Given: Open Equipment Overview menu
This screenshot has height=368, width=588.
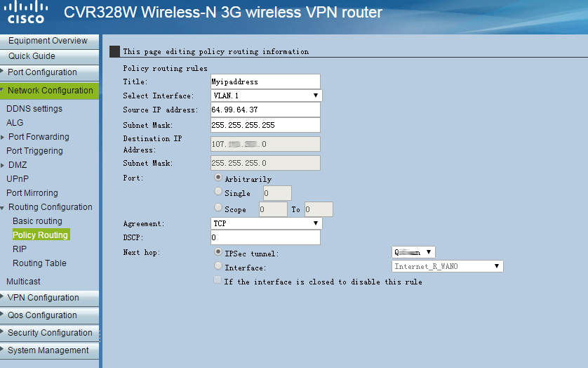Looking at the screenshot, I should click(49, 41).
